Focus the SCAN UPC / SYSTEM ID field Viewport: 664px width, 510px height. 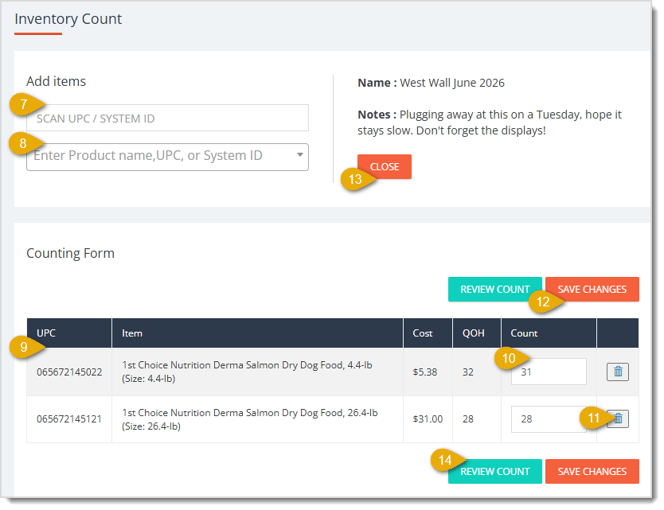click(x=169, y=119)
